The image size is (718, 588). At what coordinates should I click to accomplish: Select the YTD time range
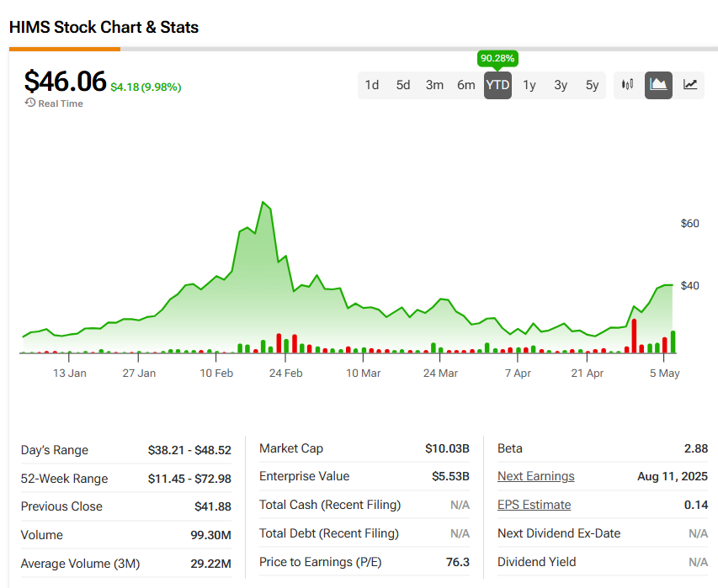coord(497,85)
